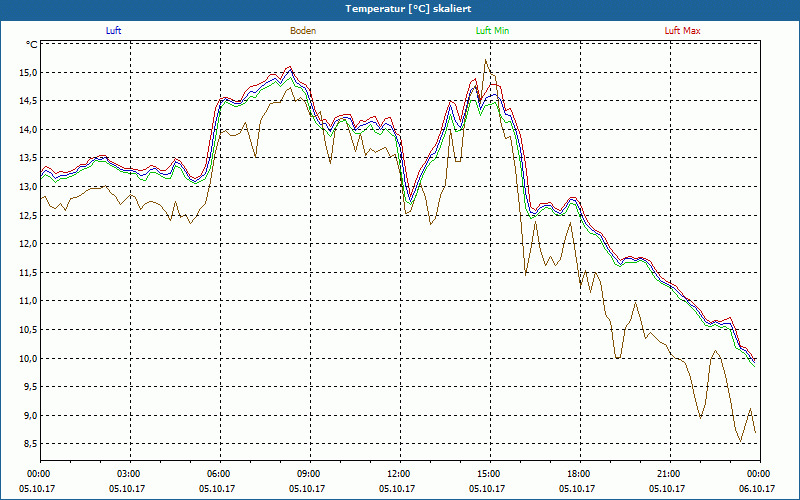Click the 21:00 time axis label

tap(670, 474)
